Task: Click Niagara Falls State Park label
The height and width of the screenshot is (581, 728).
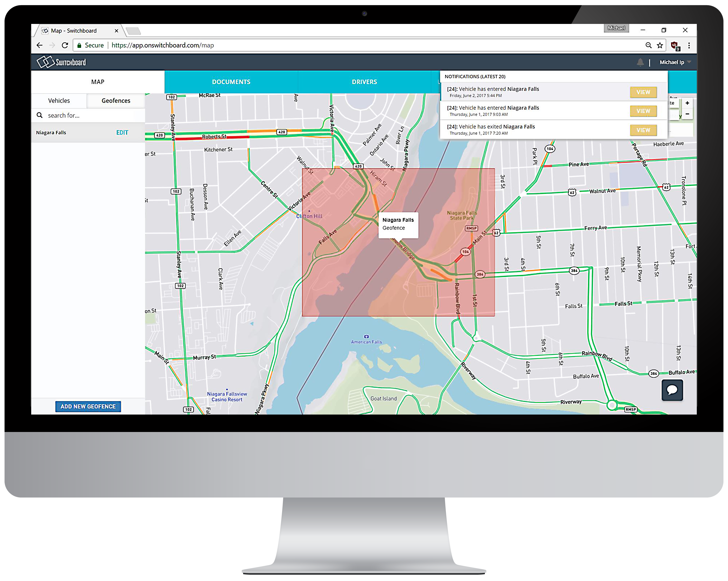Action: click(x=462, y=216)
